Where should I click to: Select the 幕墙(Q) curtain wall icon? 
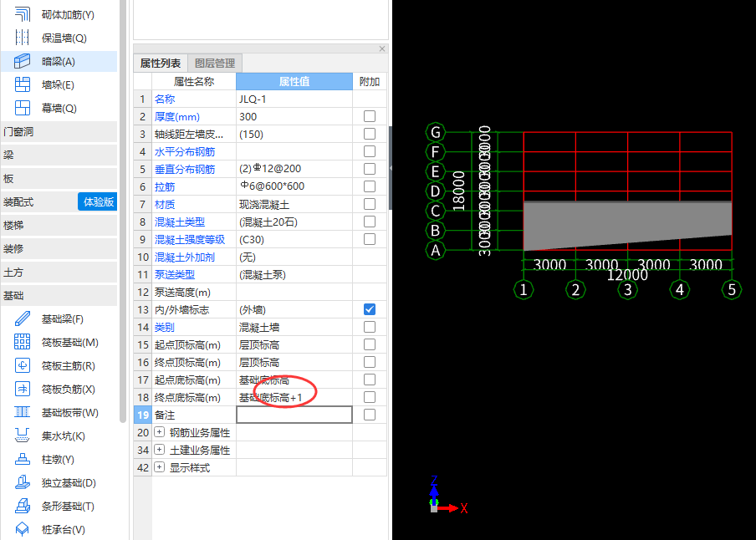click(23, 108)
